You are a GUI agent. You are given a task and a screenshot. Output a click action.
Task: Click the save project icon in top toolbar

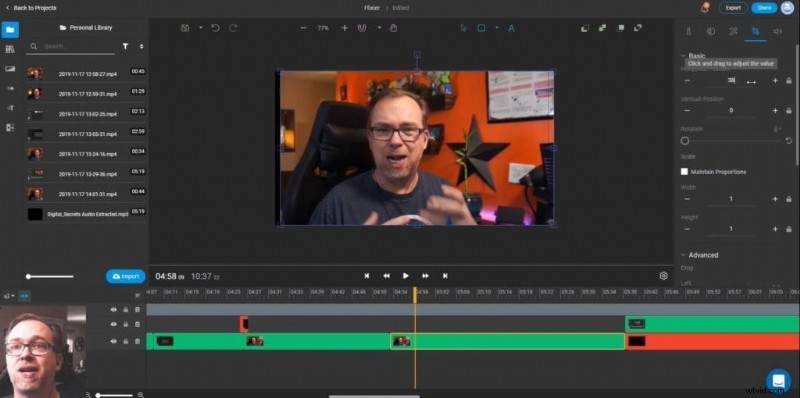pos(185,28)
